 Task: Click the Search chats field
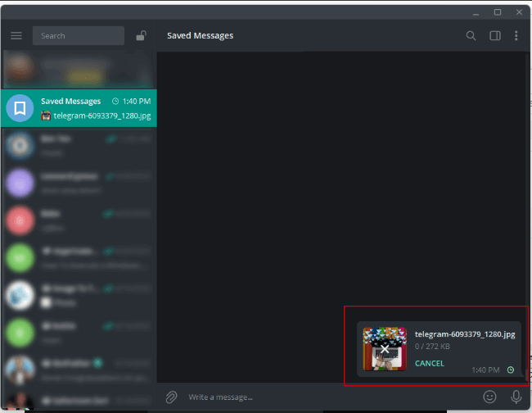pyautogui.click(x=79, y=36)
